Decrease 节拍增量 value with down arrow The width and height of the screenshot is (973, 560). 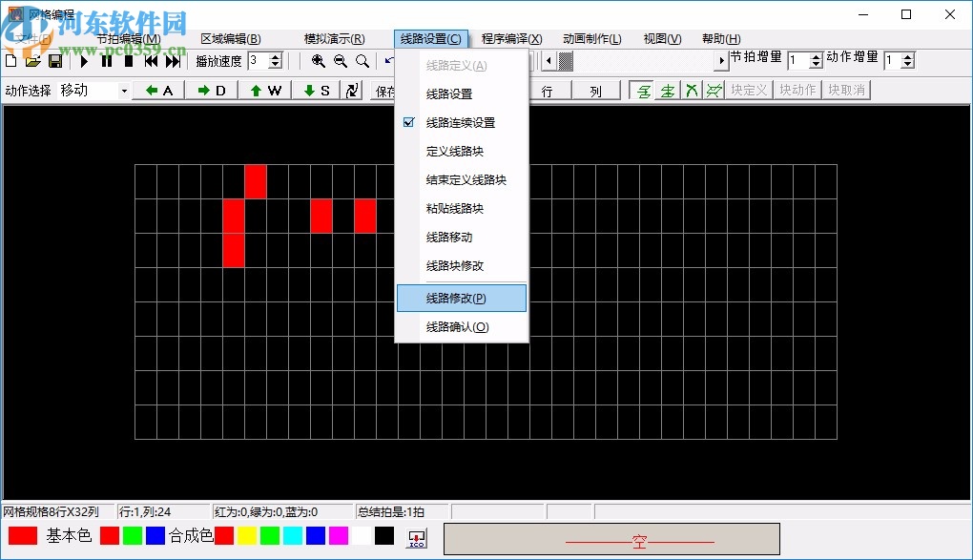816,65
